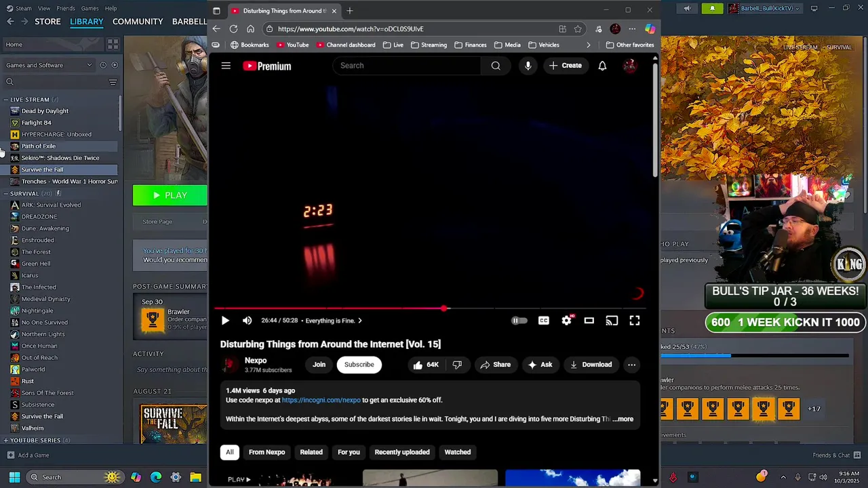The width and height of the screenshot is (868, 488).
Task: Go to the browser home page
Action: coord(250,29)
